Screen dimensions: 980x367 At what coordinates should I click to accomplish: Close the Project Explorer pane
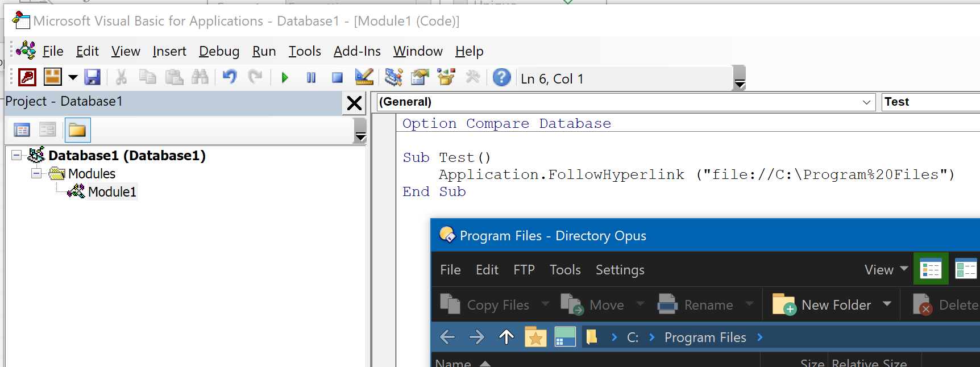(x=354, y=103)
